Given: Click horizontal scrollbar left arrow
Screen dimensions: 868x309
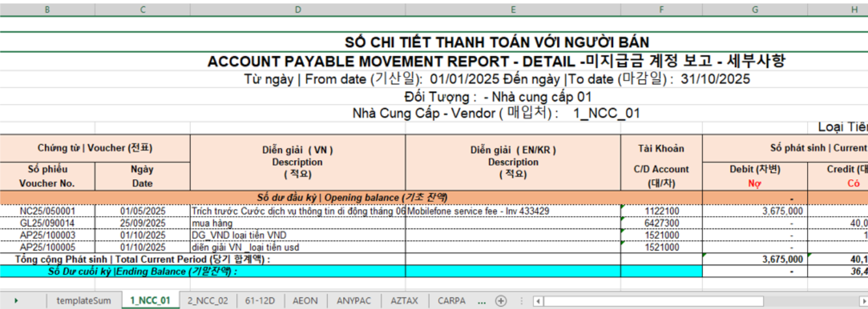Looking at the screenshot, I should 538,301.
